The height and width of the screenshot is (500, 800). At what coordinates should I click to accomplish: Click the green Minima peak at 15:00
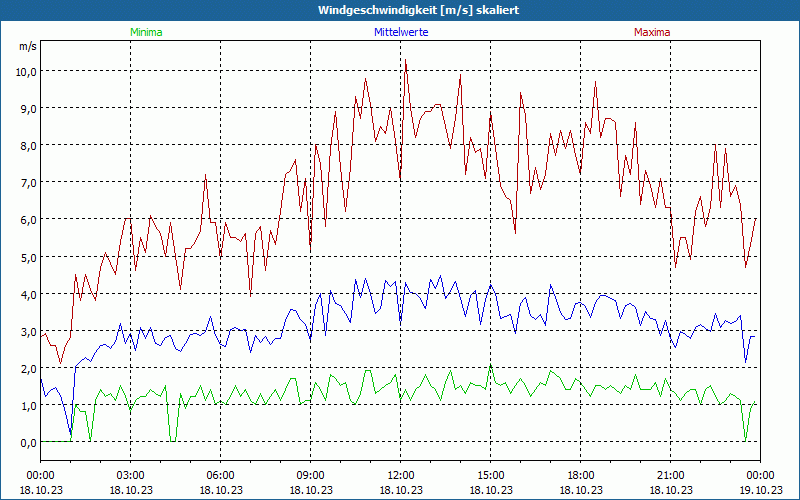click(490, 365)
